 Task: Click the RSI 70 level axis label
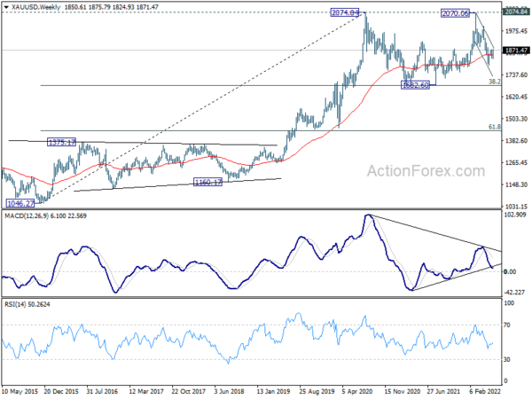(x=506, y=325)
